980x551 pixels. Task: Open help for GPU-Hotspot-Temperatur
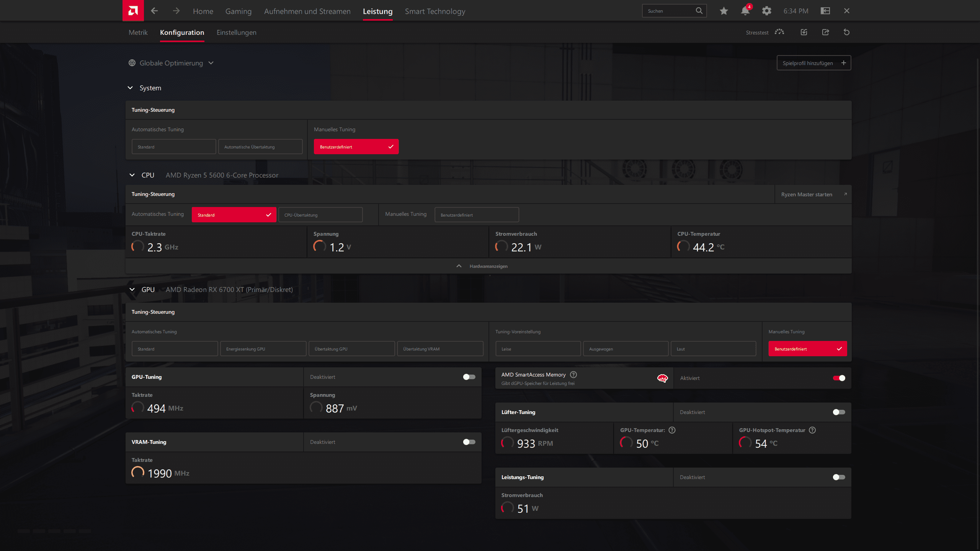(812, 430)
